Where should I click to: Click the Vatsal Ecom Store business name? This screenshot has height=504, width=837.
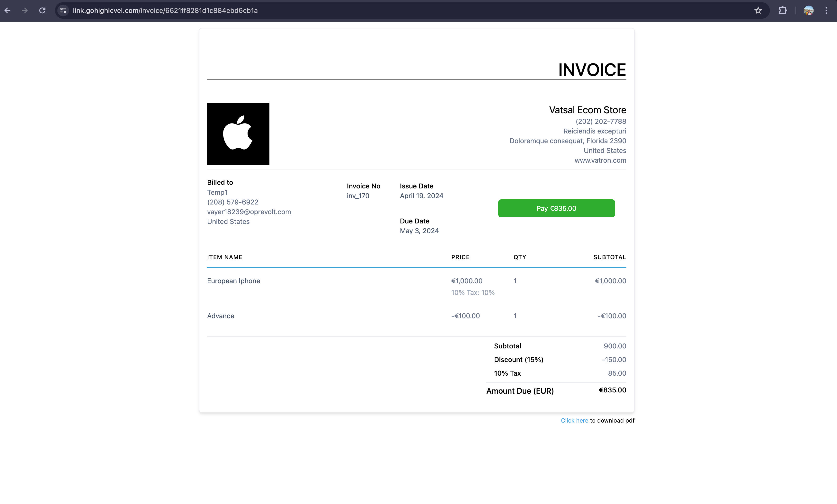pos(587,110)
